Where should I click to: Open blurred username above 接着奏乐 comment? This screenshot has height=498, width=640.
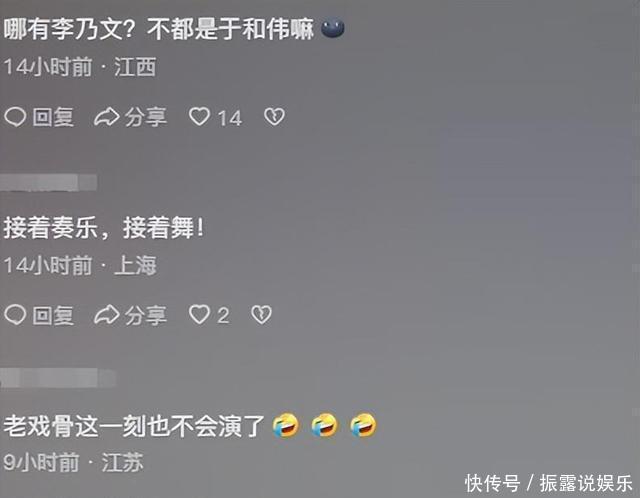click(x=49, y=182)
